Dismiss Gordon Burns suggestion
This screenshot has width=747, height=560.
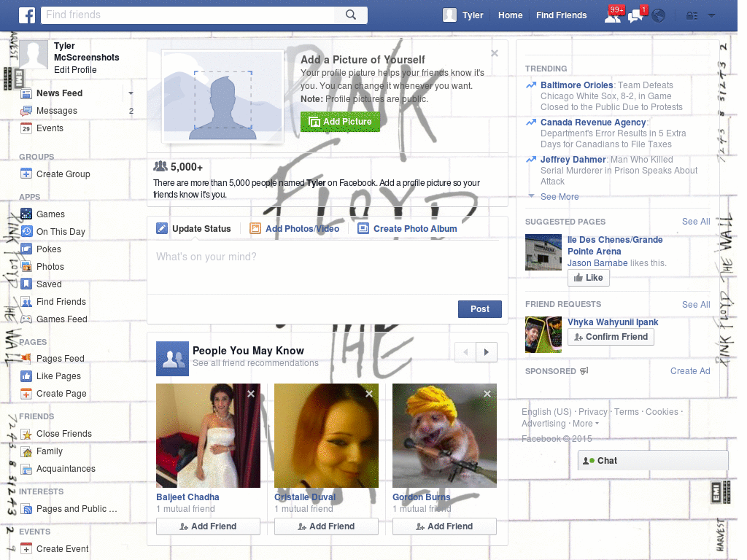click(487, 394)
